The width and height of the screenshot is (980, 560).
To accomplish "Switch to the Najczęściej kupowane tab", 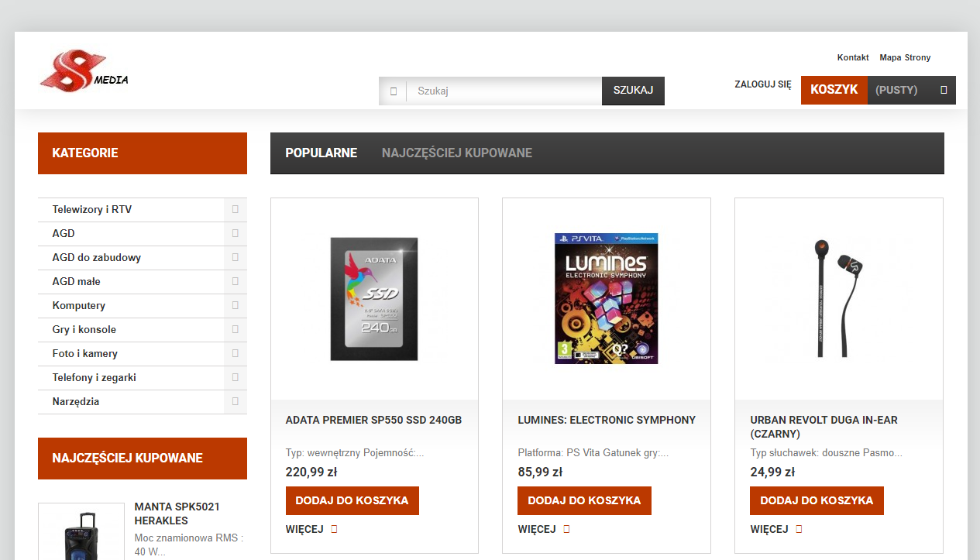I will pos(456,153).
